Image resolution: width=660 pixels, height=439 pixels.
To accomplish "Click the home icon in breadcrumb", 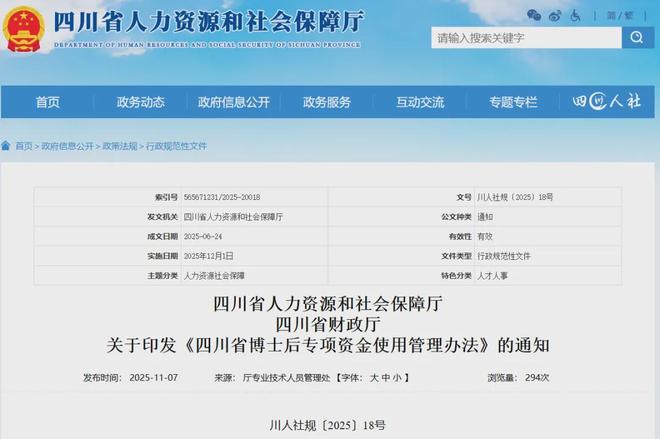I will [5, 146].
